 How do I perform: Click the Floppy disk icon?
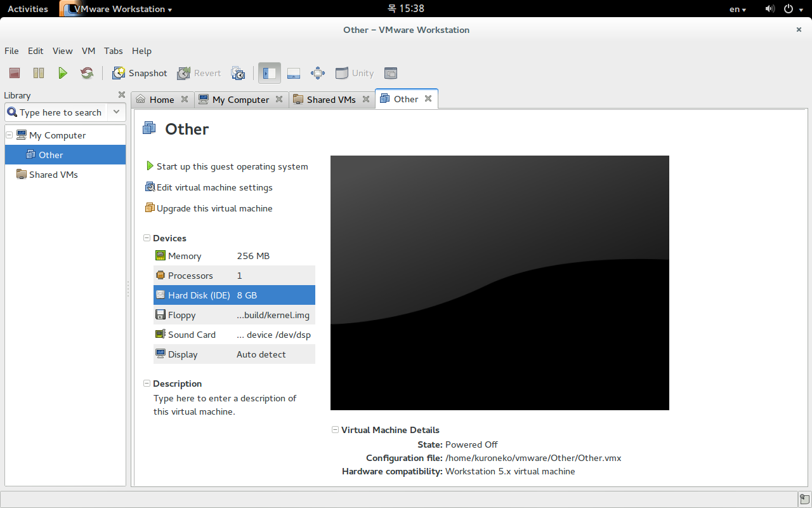pos(160,314)
